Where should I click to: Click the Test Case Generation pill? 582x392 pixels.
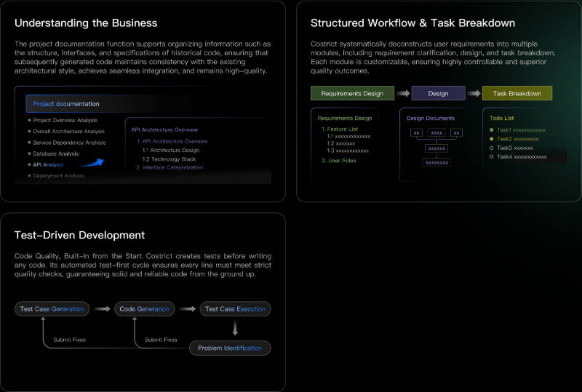[52, 309]
